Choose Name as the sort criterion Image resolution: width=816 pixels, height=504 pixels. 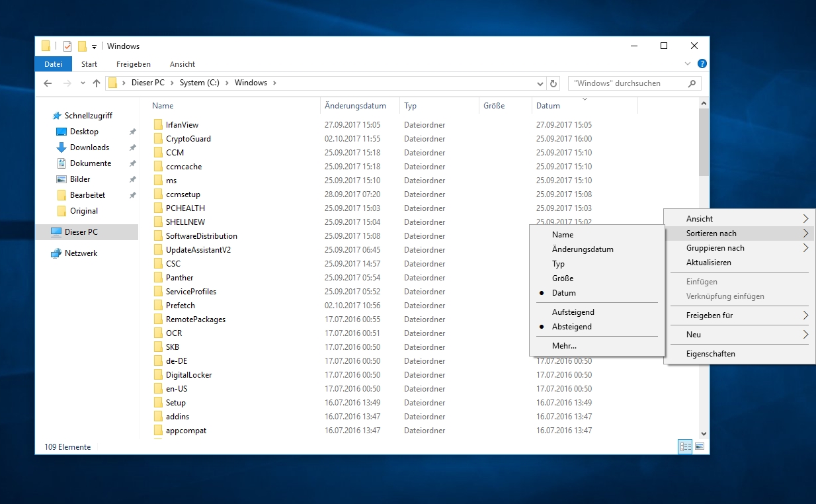[x=563, y=234]
